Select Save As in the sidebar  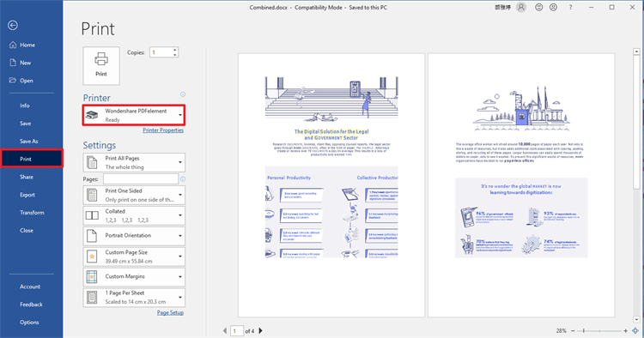coord(28,141)
